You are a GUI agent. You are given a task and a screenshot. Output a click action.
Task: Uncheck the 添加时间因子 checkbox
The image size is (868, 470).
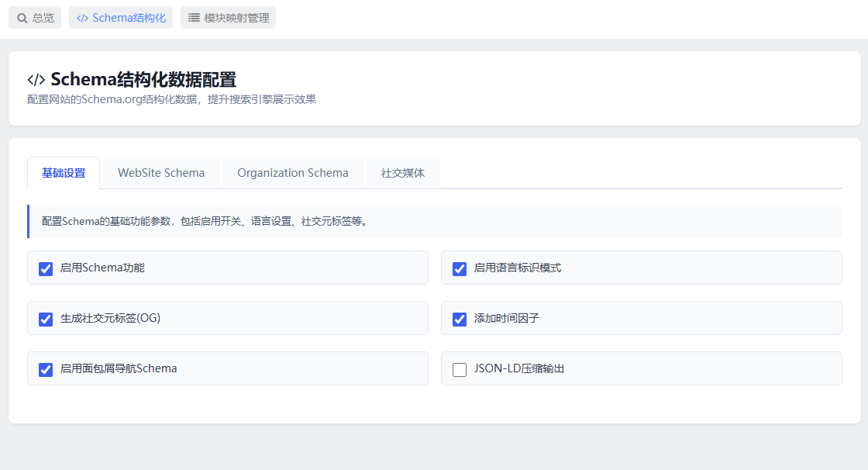click(460, 320)
